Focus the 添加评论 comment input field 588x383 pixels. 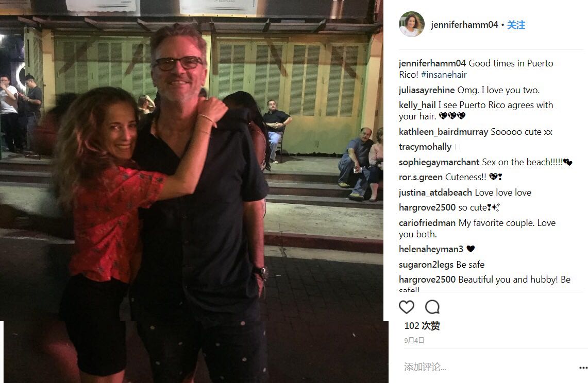pyautogui.click(x=488, y=367)
